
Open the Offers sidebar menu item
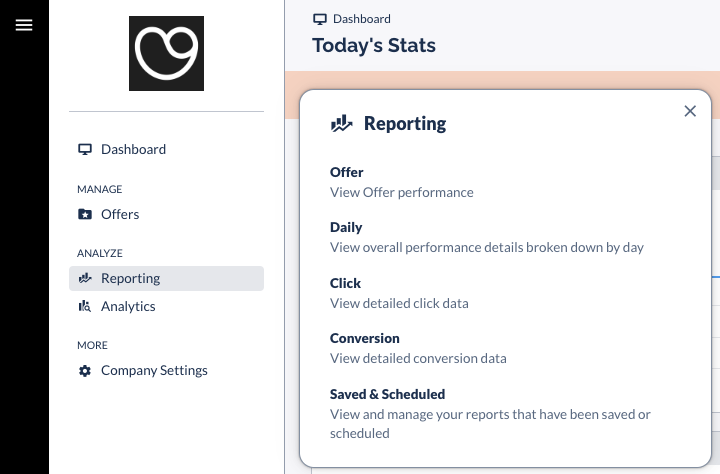(x=120, y=215)
